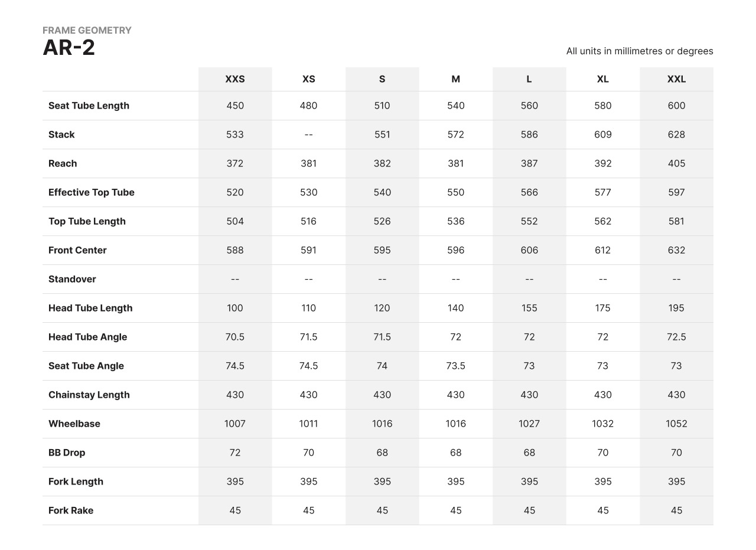Viewport: 756px width, 550px height.
Task: Click the Wheelbase row label
Action: pos(74,424)
